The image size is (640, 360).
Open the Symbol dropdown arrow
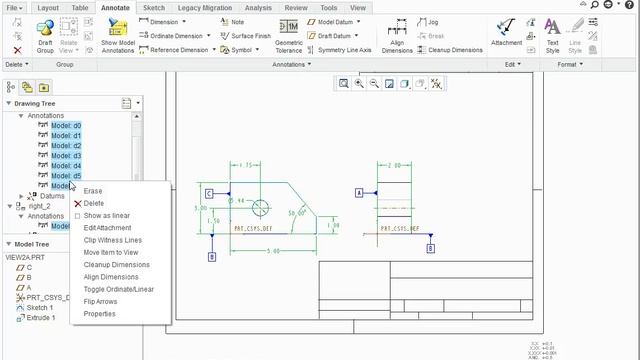[257, 49]
